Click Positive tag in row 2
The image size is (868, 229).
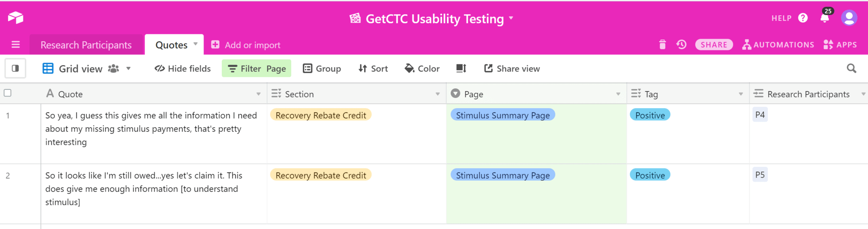tap(650, 175)
